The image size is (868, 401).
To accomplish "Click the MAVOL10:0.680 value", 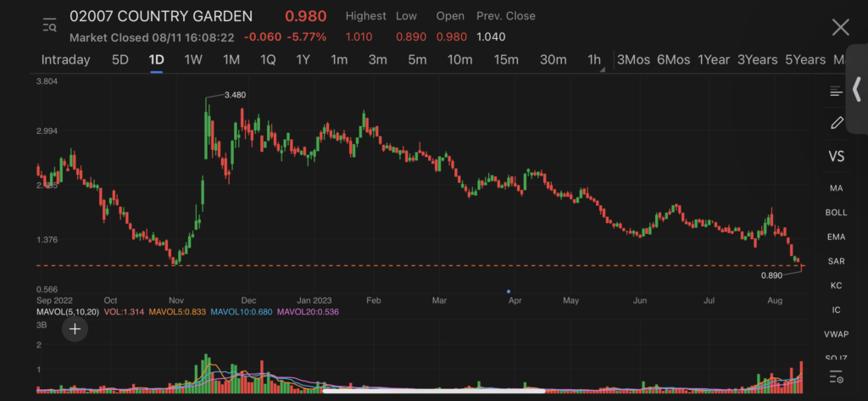I will click(x=242, y=312).
